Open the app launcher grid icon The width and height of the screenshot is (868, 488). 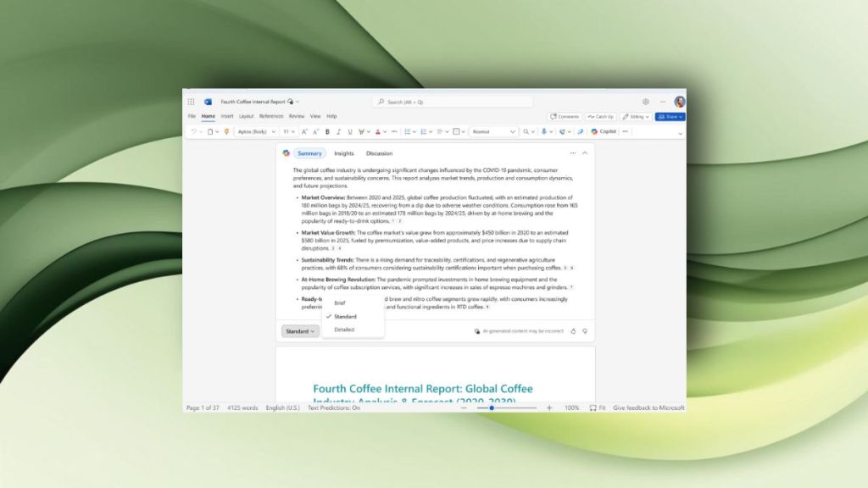coord(191,102)
